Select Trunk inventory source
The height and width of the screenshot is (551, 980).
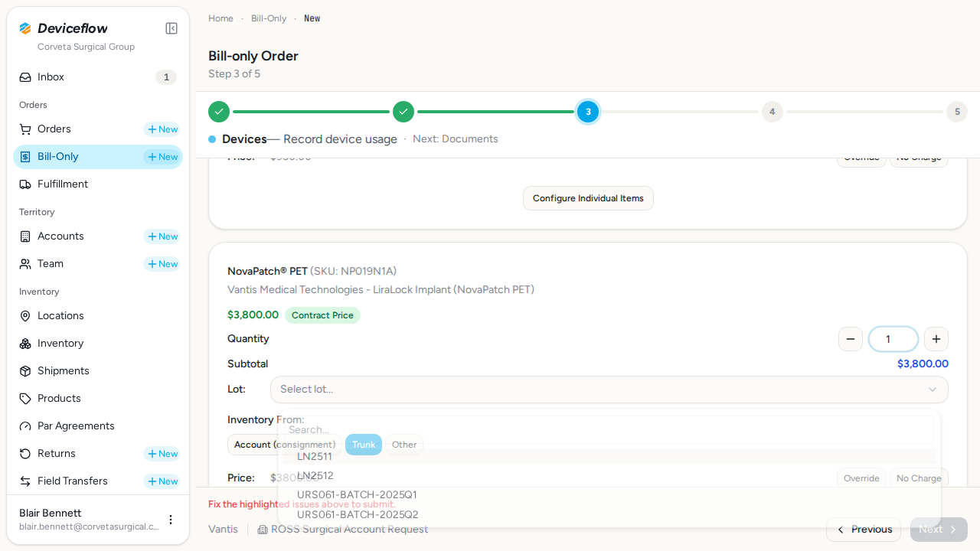tap(364, 445)
